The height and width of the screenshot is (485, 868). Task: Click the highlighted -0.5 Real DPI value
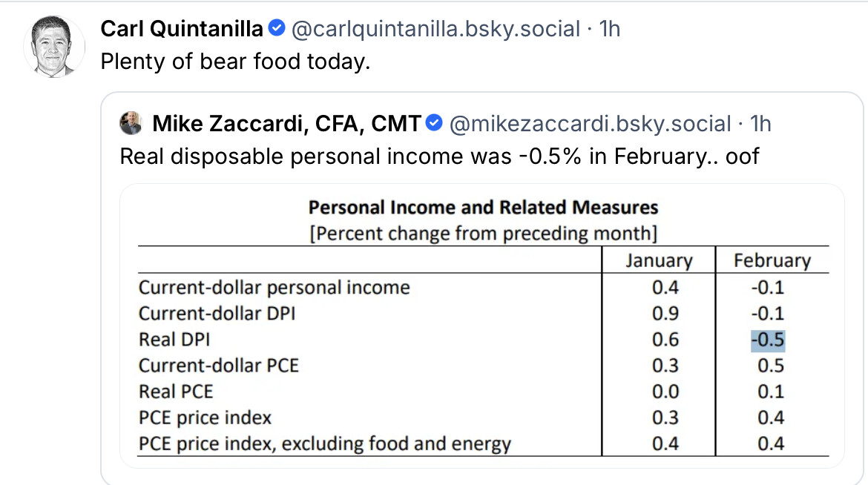click(x=768, y=340)
